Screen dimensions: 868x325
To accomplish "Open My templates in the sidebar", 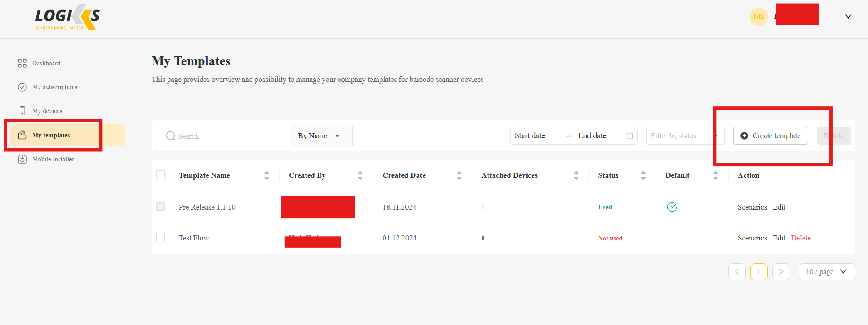I will [51, 135].
